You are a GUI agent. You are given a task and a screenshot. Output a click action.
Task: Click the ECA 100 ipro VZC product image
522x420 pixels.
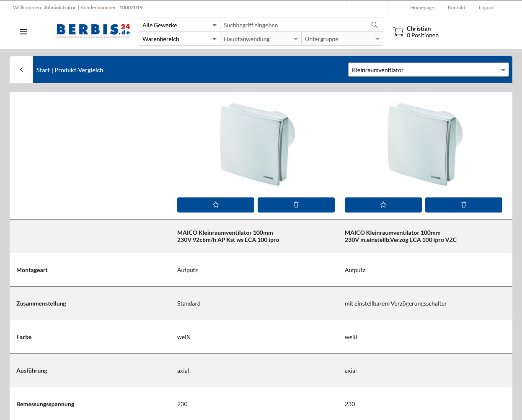pyautogui.click(x=425, y=144)
